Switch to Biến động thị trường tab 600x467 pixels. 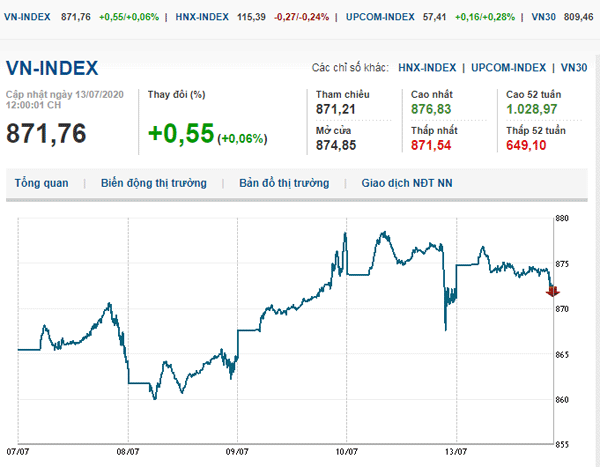[153, 184]
